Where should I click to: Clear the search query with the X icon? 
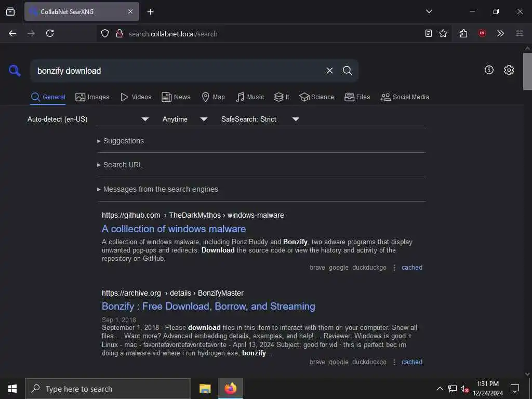point(329,71)
